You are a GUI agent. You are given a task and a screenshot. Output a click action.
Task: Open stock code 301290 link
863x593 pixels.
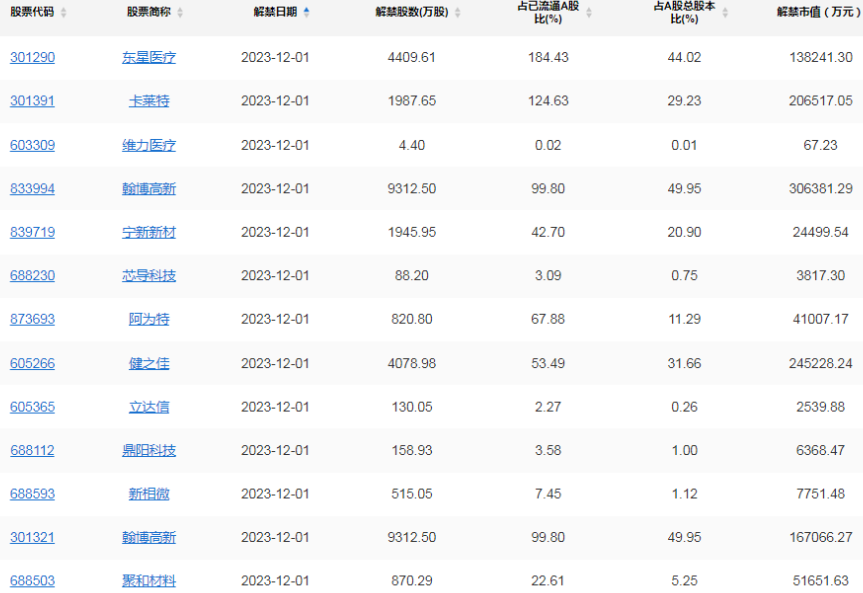(32, 57)
